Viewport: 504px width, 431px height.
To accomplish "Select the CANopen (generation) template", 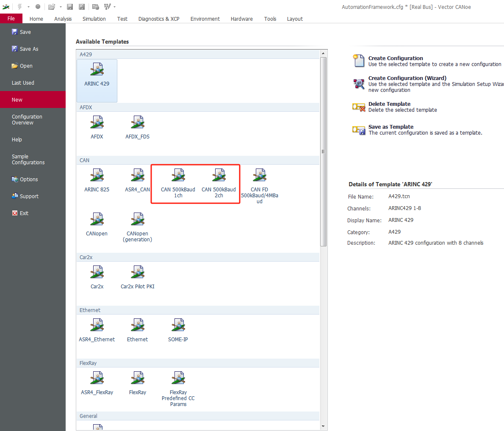I will click(x=138, y=227).
